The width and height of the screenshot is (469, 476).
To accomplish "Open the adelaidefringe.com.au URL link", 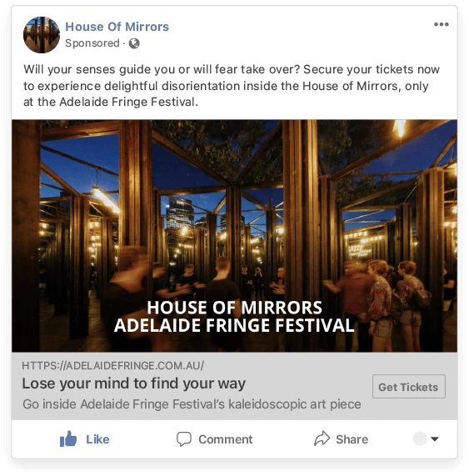I will coord(112,365).
